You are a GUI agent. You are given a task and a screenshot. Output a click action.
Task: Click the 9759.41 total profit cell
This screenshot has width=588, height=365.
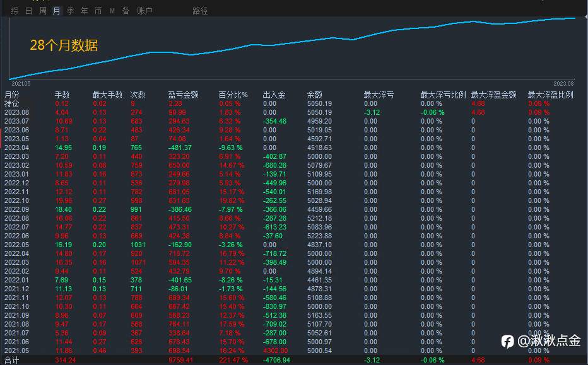pos(180,360)
